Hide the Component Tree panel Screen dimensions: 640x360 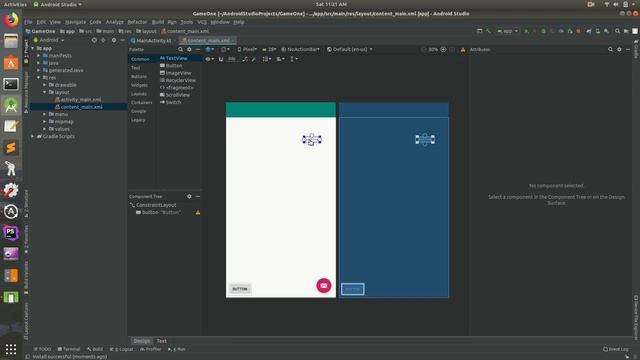coord(198,196)
